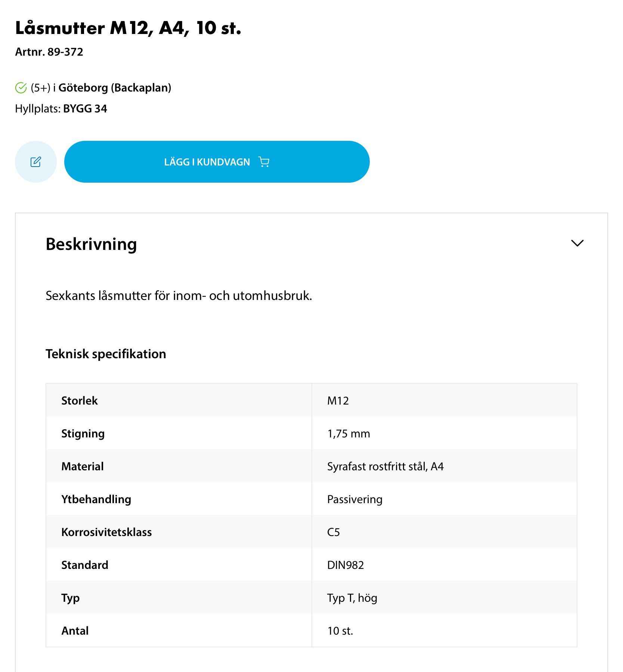Collapse the Beskrivning section chevron
Viewport: 623px width, 672px height.
[577, 243]
